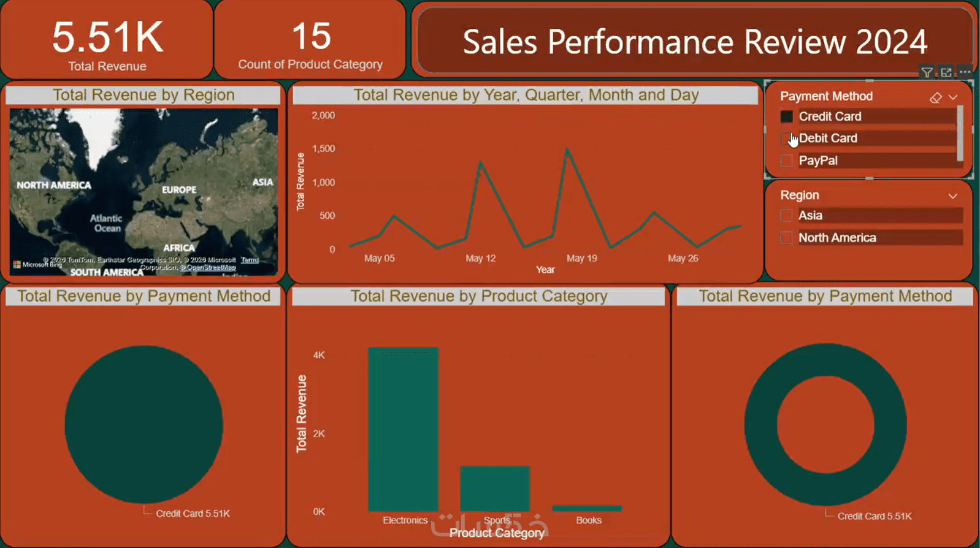Open Focus mode for the Payment Method slicer

coord(946,72)
